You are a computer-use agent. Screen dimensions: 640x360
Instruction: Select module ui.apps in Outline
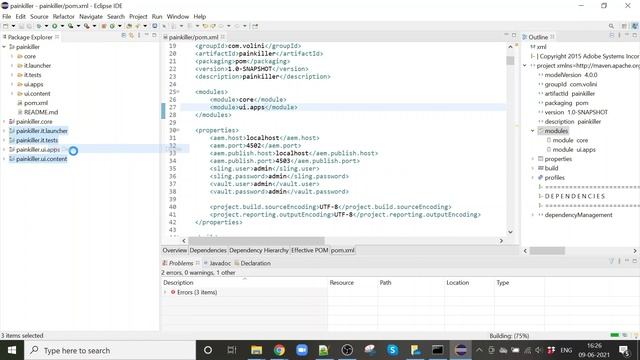coord(571,150)
